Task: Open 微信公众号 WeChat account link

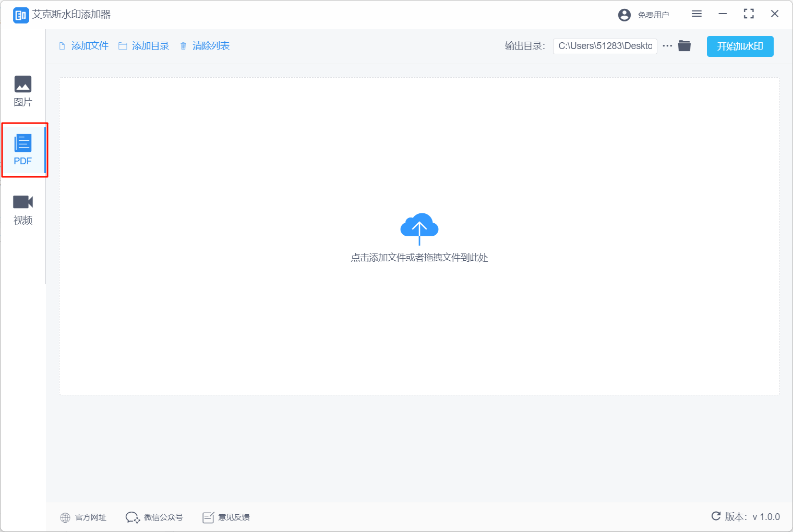Action: point(154,517)
